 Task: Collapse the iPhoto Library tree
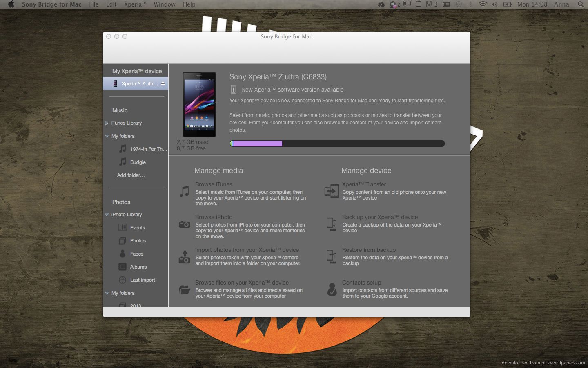tap(107, 215)
